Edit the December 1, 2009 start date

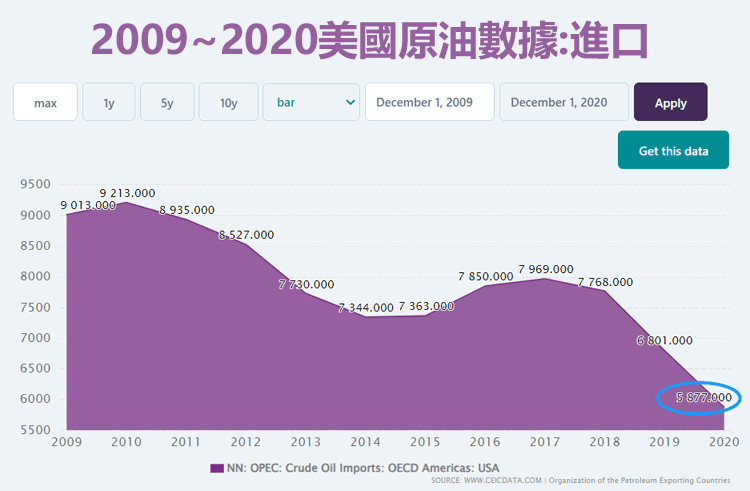tap(430, 102)
